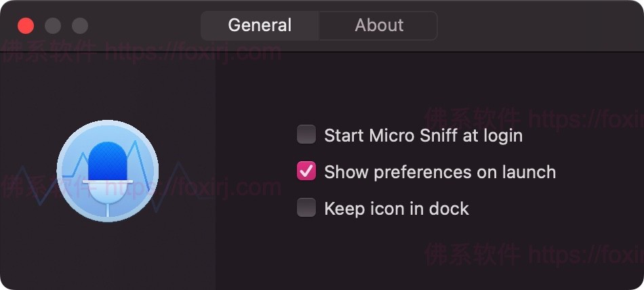
Task: Click the "Start Micro Sniff at login" label
Action: click(x=423, y=136)
